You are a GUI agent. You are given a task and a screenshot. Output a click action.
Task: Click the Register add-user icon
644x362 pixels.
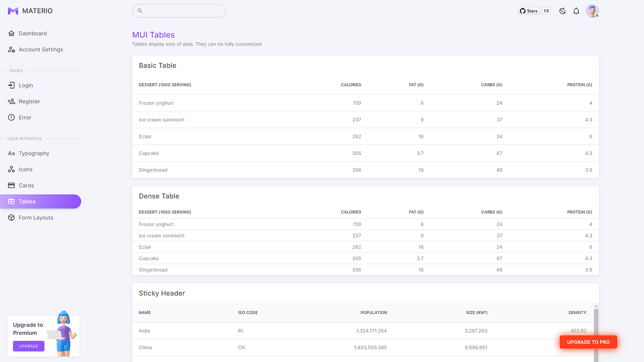coord(11,102)
